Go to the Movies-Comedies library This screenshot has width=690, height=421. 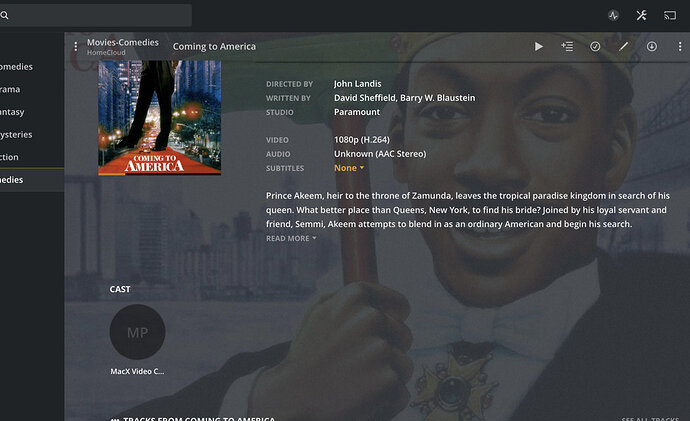[123, 42]
